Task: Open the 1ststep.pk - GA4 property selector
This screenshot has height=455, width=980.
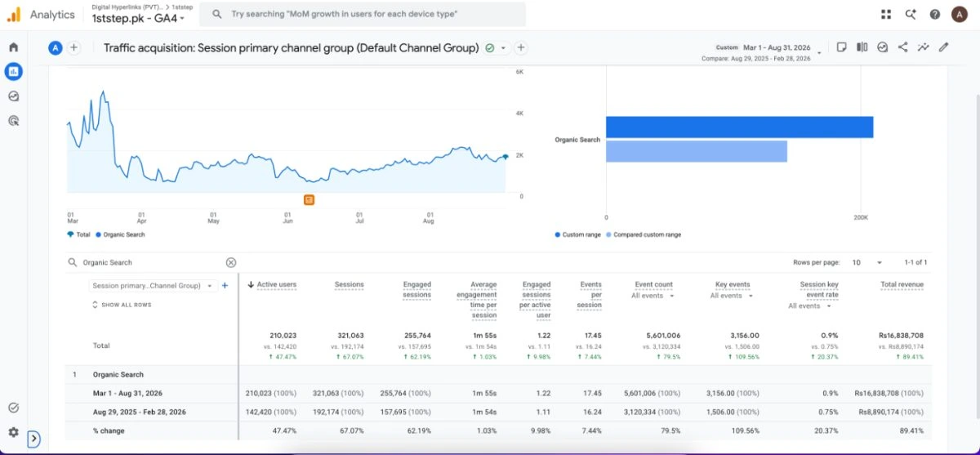Action: click(138, 18)
